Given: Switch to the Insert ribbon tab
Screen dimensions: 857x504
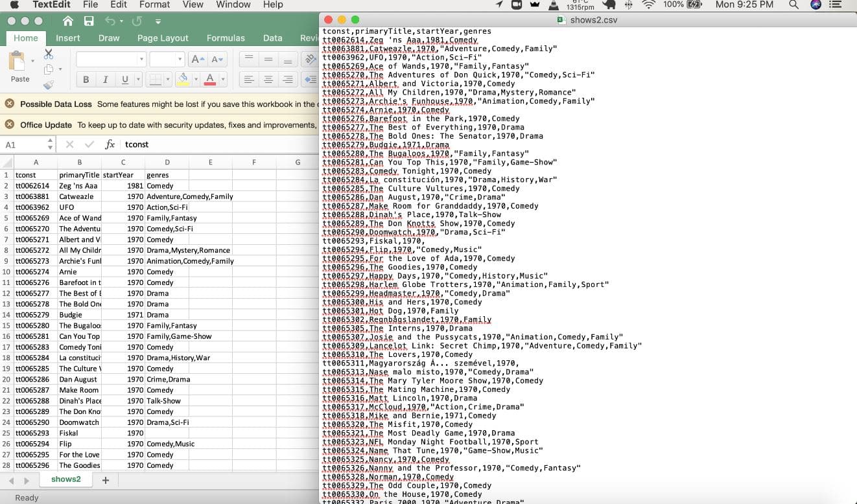Looking at the screenshot, I should click(68, 38).
